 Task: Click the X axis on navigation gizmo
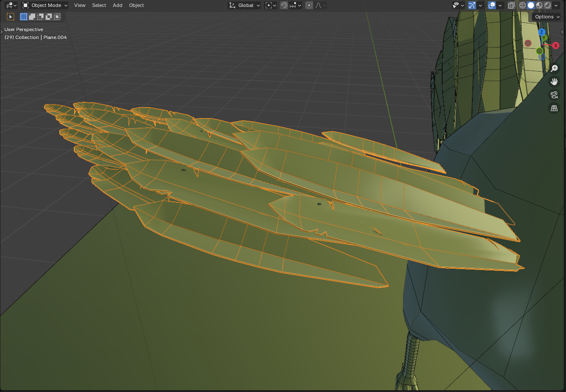click(x=555, y=46)
